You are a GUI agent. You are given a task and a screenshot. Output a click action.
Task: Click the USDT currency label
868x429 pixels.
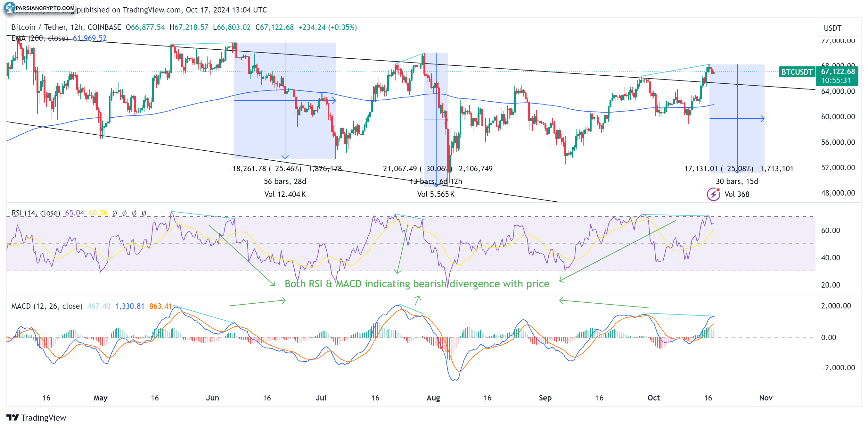[832, 28]
